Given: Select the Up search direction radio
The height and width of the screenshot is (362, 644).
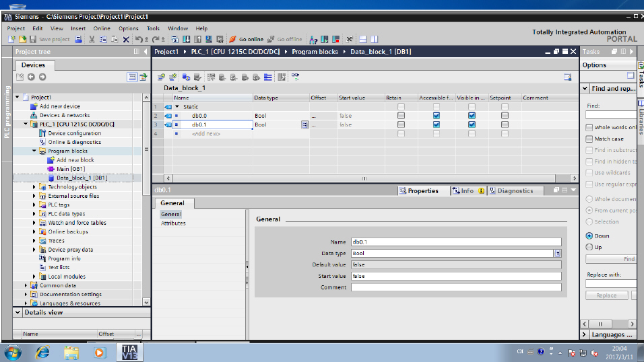Looking at the screenshot, I should pos(589,247).
